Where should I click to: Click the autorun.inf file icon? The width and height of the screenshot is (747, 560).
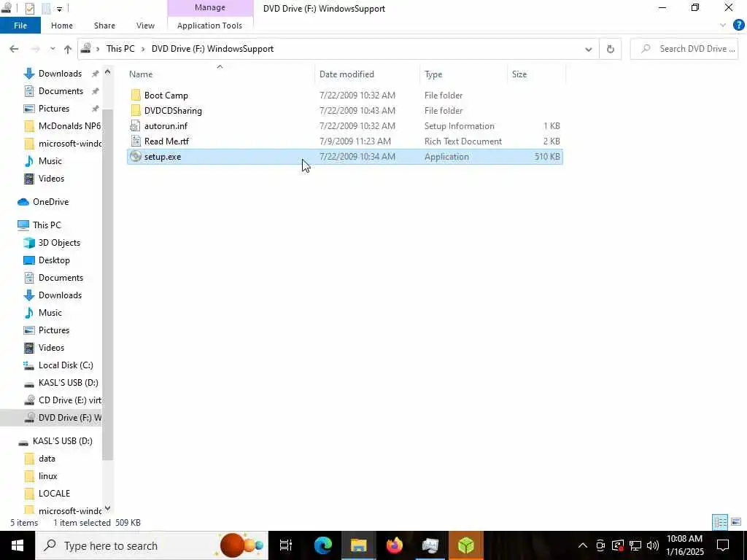pos(136,125)
